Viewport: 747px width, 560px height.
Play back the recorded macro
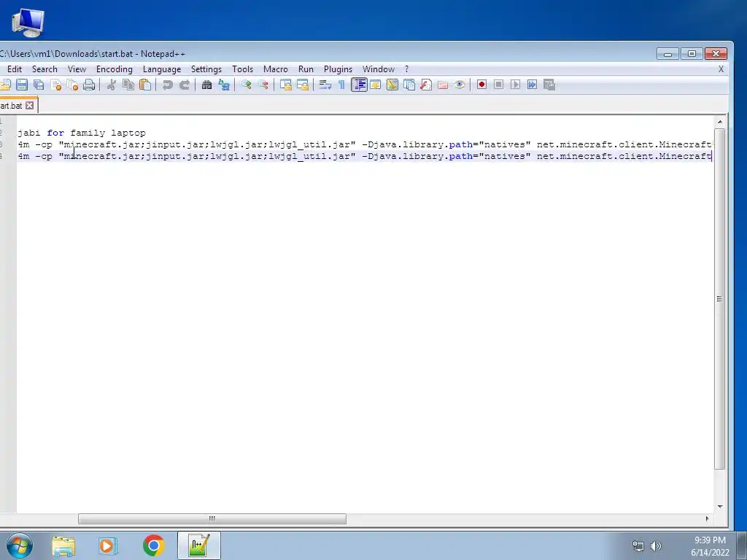(x=516, y=85)
